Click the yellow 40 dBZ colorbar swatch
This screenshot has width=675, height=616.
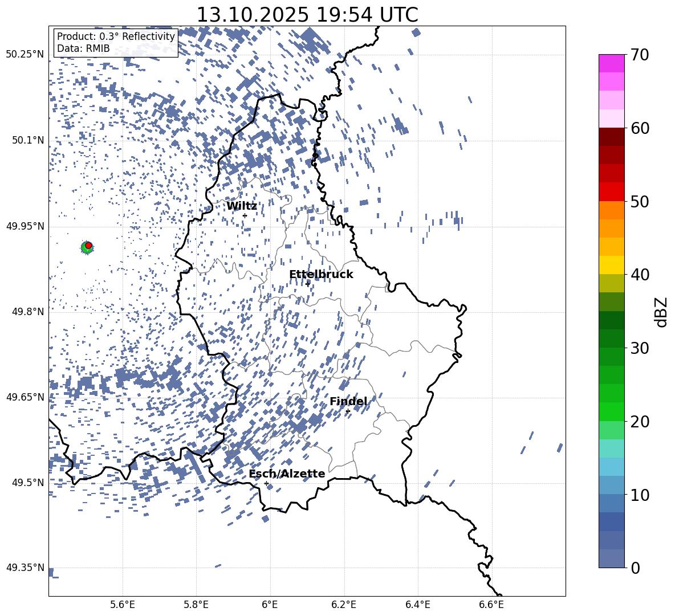(x=612, y=265)
